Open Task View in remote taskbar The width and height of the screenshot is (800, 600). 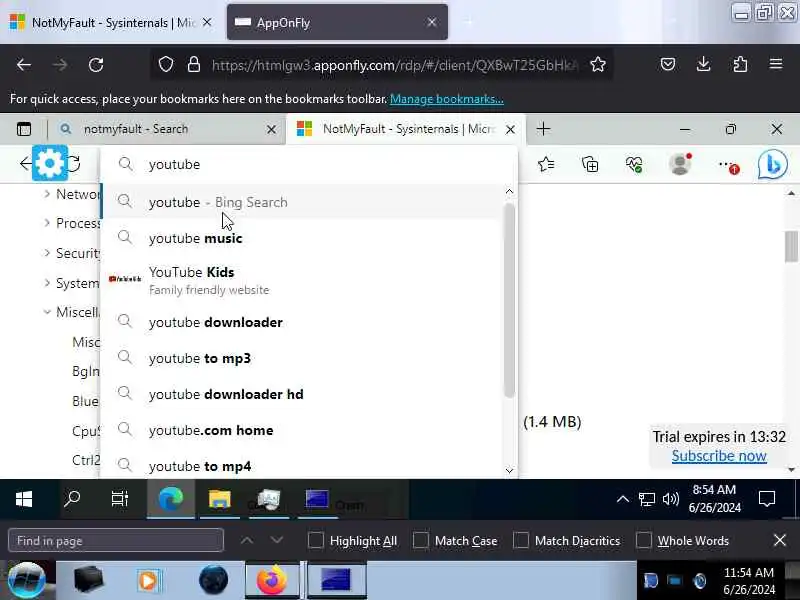click(x=120, y=498)
